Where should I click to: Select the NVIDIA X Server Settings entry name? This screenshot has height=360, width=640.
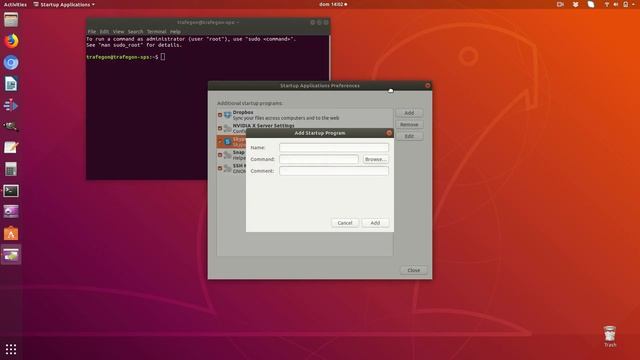coord(263,125)
